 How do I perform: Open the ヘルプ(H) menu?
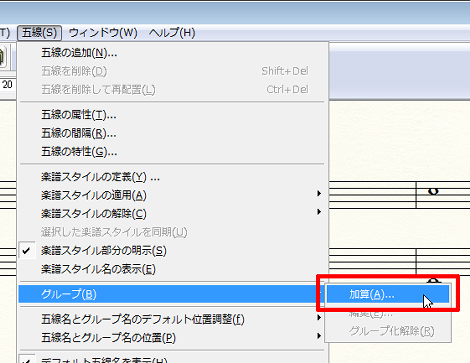[x=172, y=33]
